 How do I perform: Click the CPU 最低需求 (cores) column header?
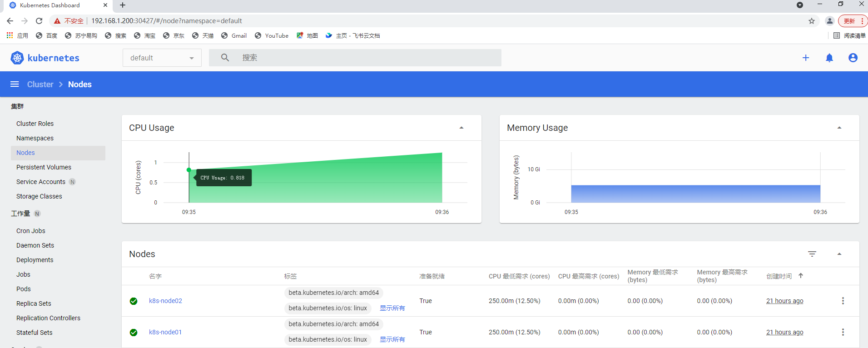click(x=519, y=276)
